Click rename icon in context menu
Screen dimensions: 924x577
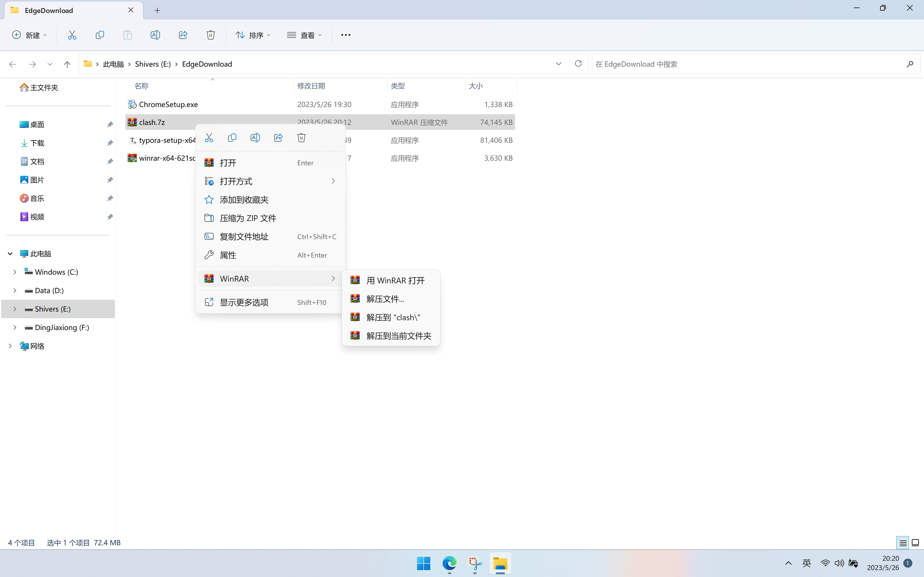[x=255, y=138]
